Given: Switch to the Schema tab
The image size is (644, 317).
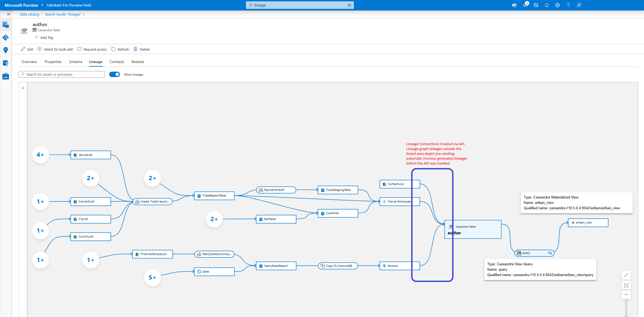Looking at the screenshot, I should pyautogui.click(x=75, y=62).
